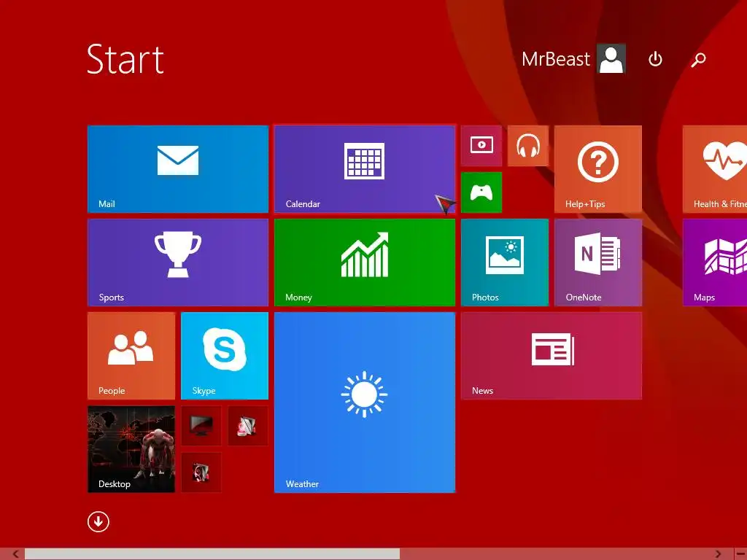
Task: Open the small tile below monitor tile
Action: point(201,472)
